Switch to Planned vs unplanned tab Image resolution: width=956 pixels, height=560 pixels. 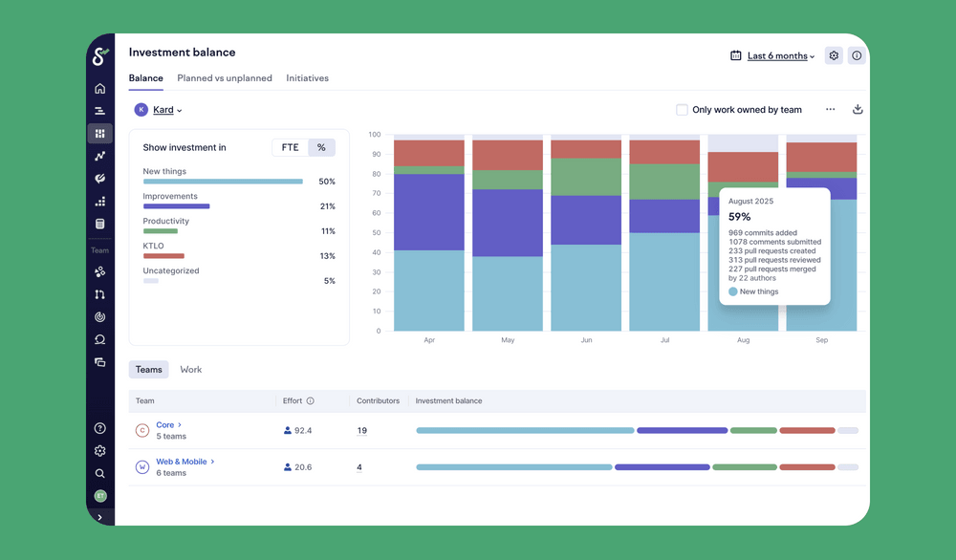(225, 77)
